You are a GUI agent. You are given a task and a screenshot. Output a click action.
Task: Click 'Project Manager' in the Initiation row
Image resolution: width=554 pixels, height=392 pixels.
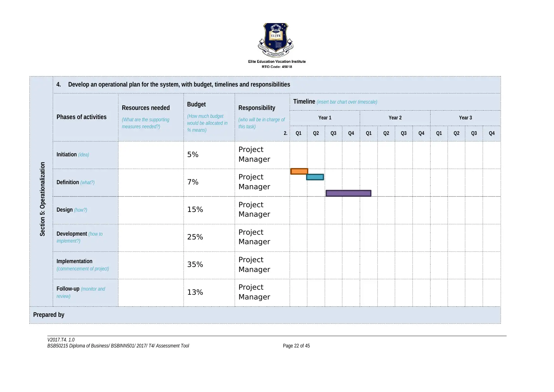[x=254, y=154]
